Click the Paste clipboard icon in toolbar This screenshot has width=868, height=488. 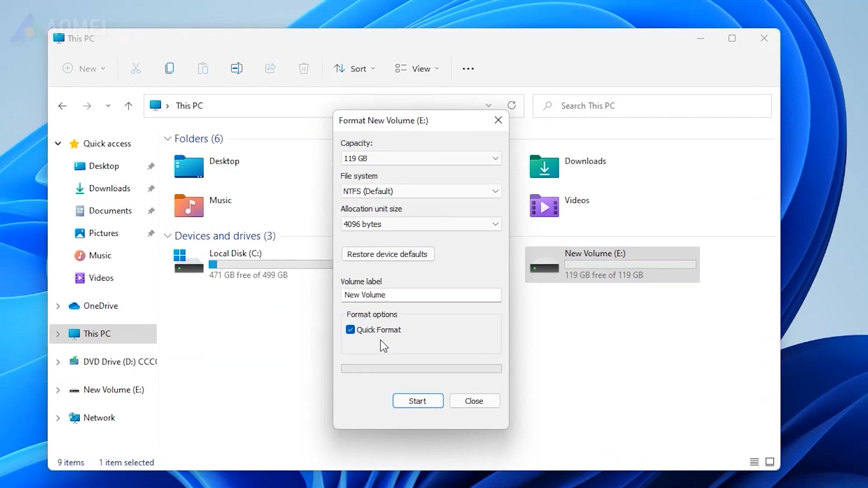click(x=203, y=69)
